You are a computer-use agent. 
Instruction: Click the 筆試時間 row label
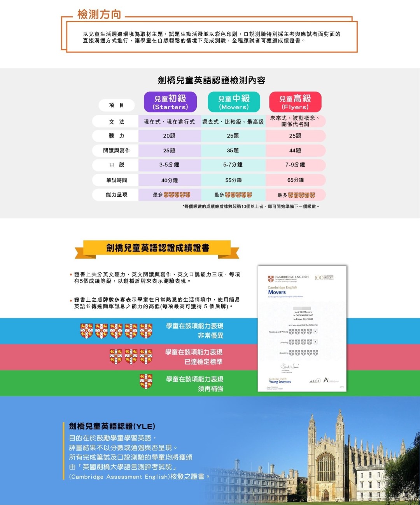(116, 180)
